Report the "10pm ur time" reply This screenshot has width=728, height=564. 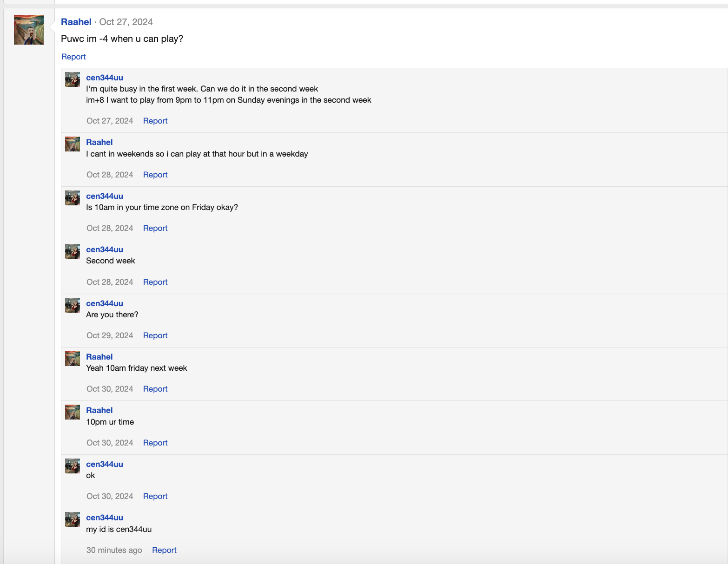click(x=155, y=443)
